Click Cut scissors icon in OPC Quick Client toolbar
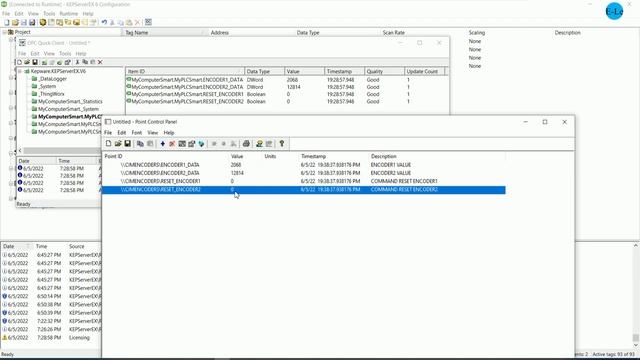 (x=77, y=62)
